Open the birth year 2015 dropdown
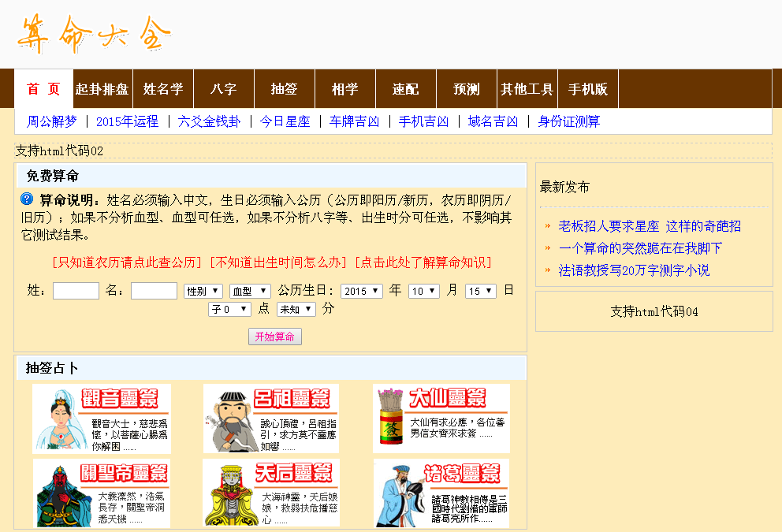The width and height of the screenshot is (782, 532). pos(362,290)
